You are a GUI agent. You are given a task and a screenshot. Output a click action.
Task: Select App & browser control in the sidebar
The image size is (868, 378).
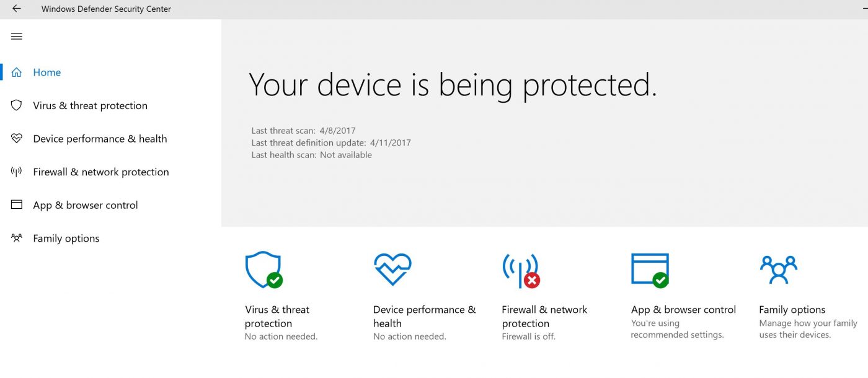tap(85, 204)
